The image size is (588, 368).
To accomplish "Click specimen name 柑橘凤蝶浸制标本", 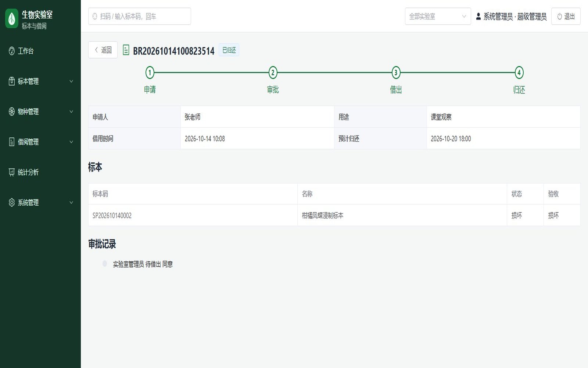I will [x=323, y=216].
